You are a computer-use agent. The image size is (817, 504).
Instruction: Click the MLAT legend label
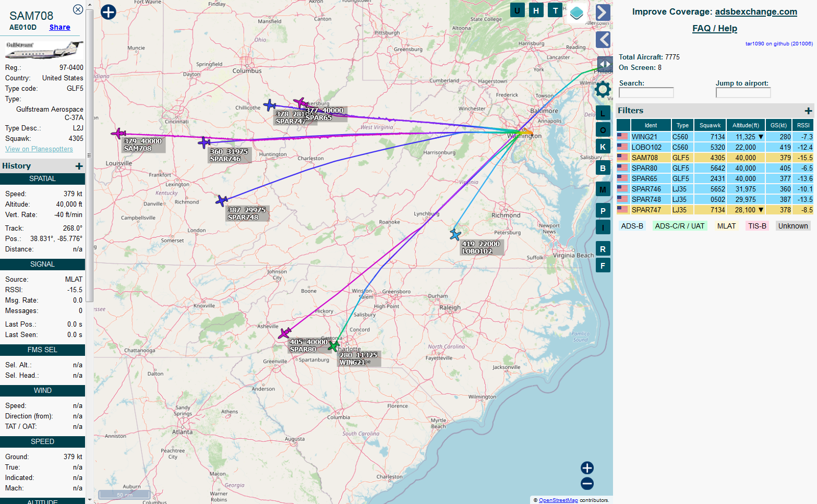point(726,226)
